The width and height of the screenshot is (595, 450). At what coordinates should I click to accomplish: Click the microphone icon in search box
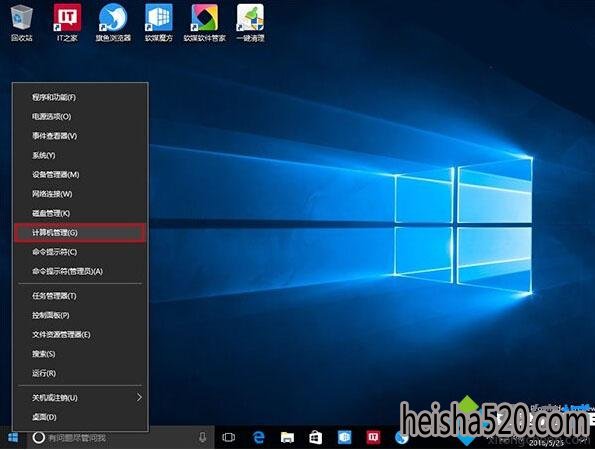203,437
